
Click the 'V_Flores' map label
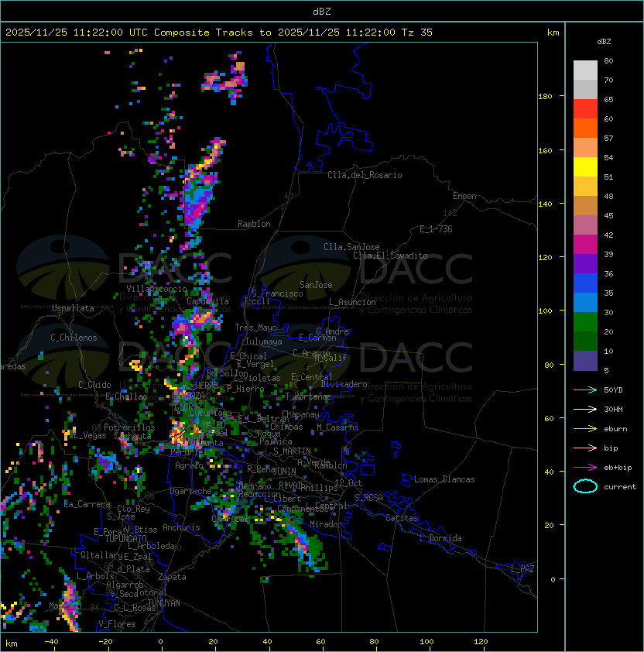point(117,624)
